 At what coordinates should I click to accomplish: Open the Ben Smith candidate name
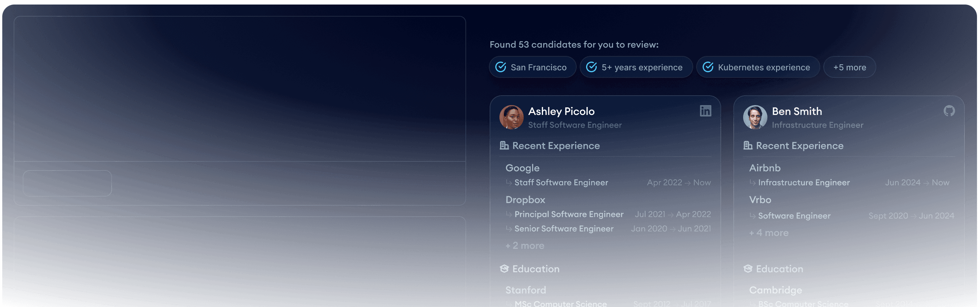tap(796, 111)
